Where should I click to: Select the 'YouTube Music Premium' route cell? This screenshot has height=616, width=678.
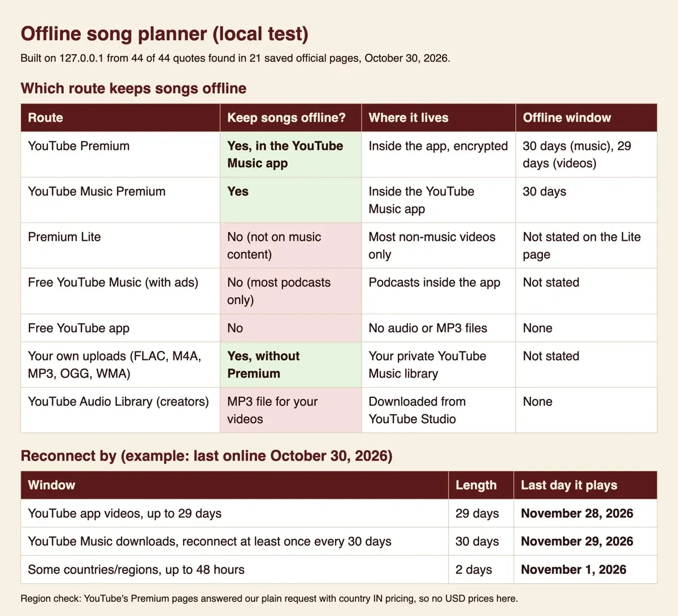click(120, 200)
